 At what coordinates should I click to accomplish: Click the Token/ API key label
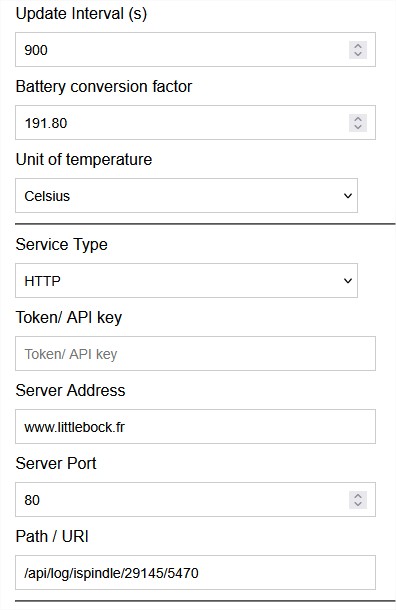[x=69, y=317]
